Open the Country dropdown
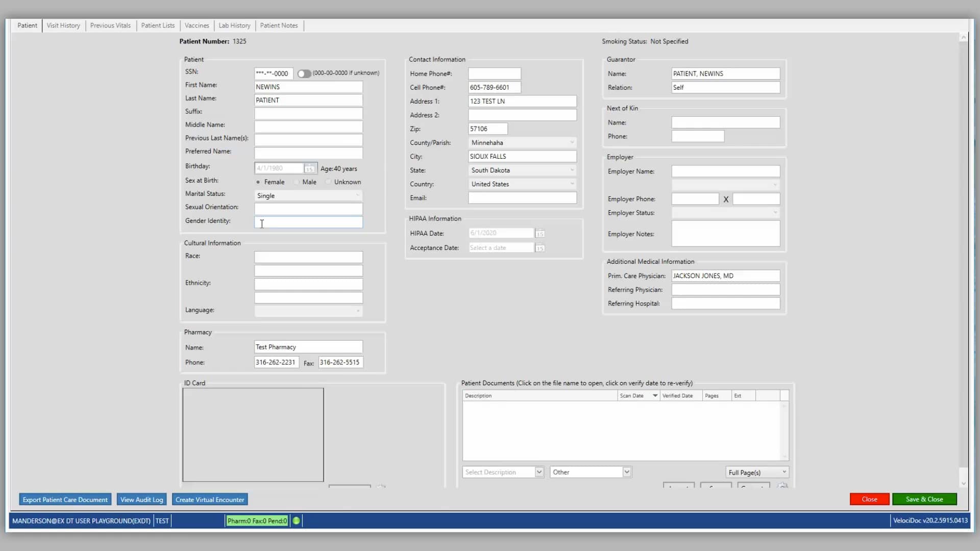 click(572, 184)
